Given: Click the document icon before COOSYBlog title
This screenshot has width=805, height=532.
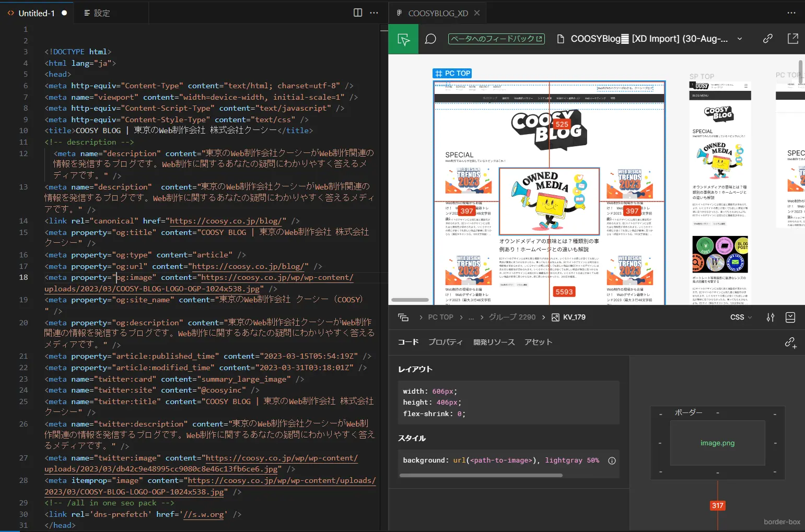Looking at the screenshot, I should click(x=561, y=39).
